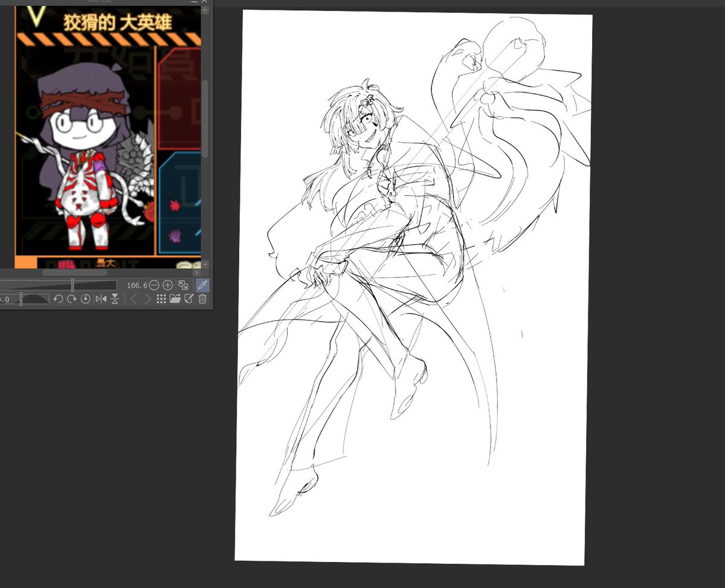Click the Sub View vertical scrollbar thumb
The width and height of the screenshot is (725, 588).
click(205, 118)
